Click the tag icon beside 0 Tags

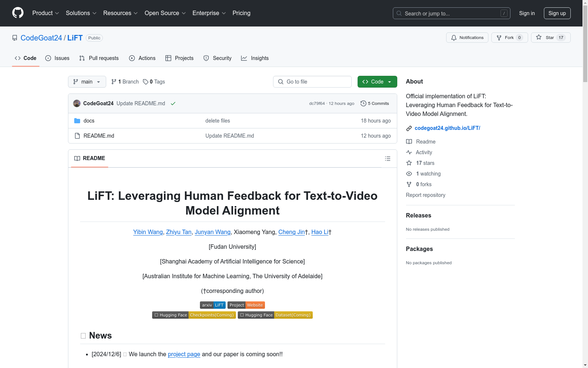(x=146, y=82)
